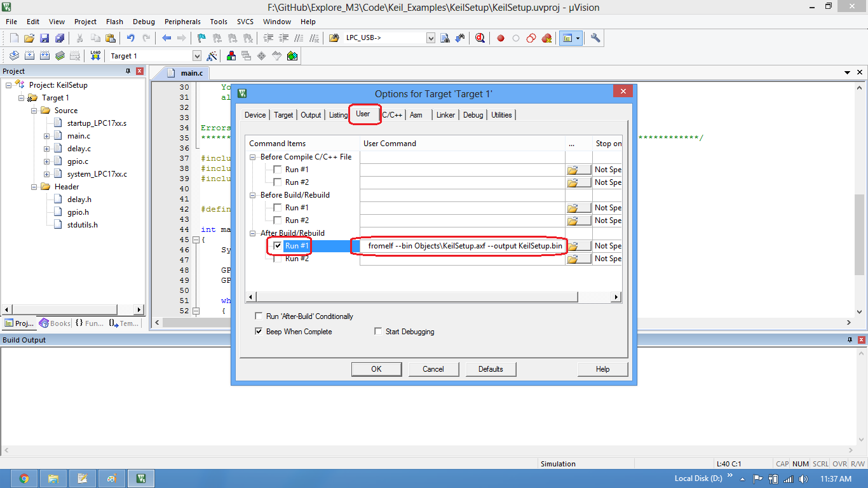Enable Run 'After-Build' Conditionally checkbox
Viewport: 868px width, 488px height.
259,316
